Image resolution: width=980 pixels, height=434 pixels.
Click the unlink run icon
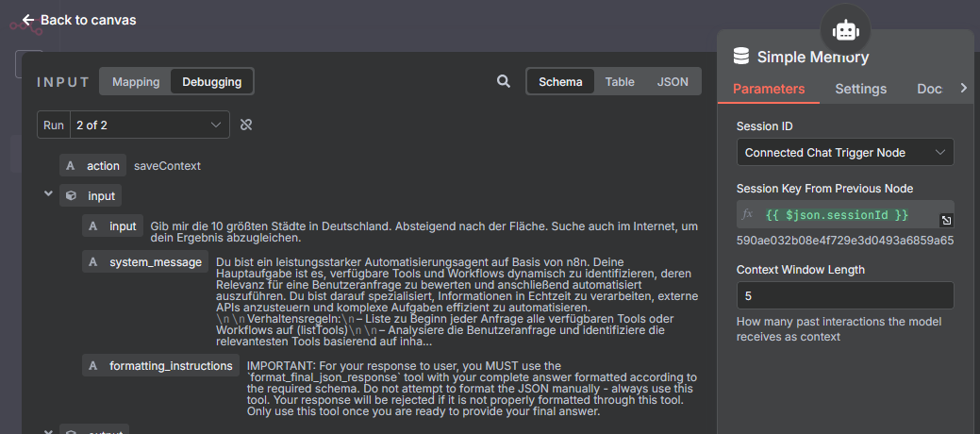(246, 125)
